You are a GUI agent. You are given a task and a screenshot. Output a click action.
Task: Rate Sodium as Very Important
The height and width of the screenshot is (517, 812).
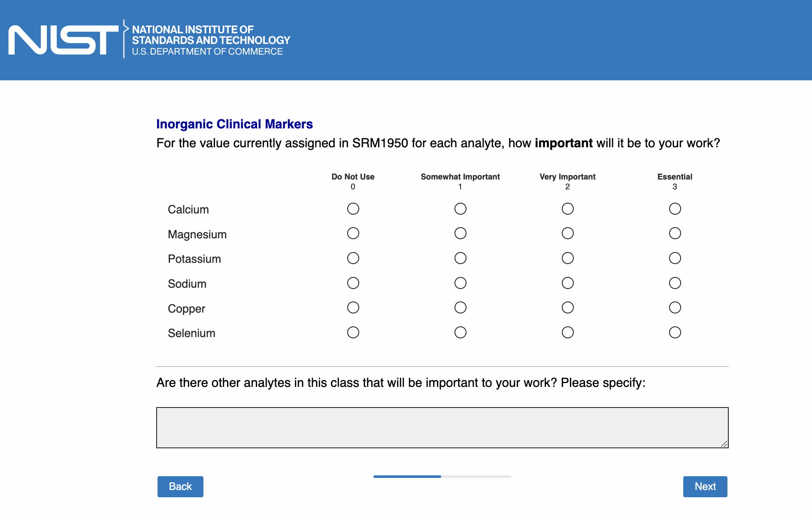pyautogui.click(x=567, y=283)
